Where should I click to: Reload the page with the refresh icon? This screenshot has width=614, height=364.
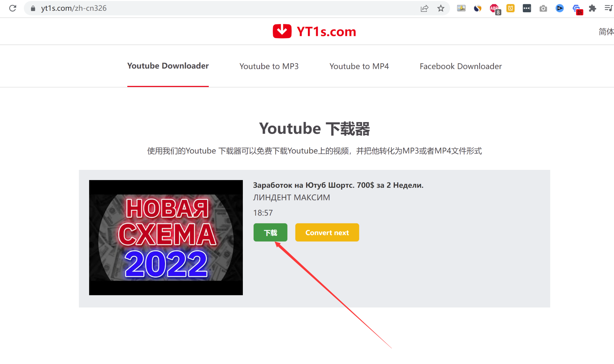point(13,8)
